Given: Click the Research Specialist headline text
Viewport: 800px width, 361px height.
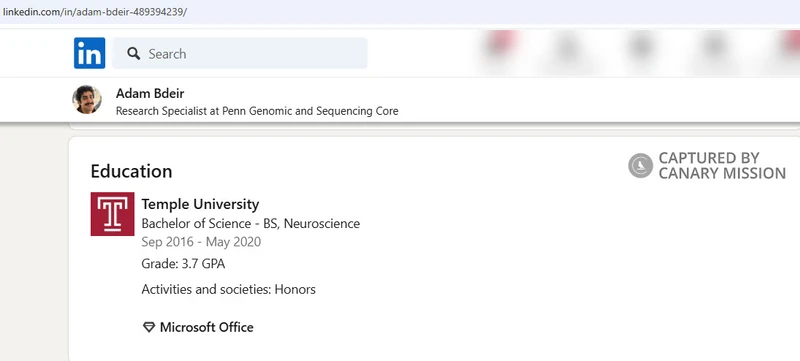Looking at the screenshot, I should point(257,111).
